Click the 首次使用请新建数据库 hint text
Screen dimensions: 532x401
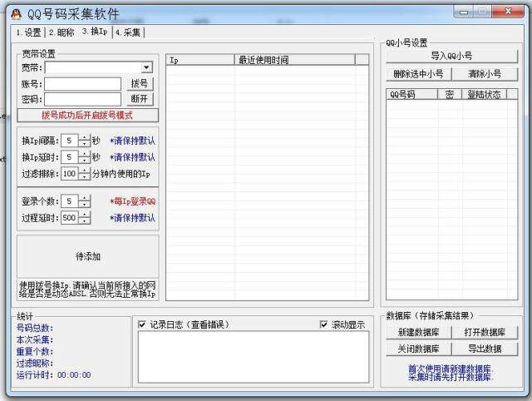pos(450,369)
